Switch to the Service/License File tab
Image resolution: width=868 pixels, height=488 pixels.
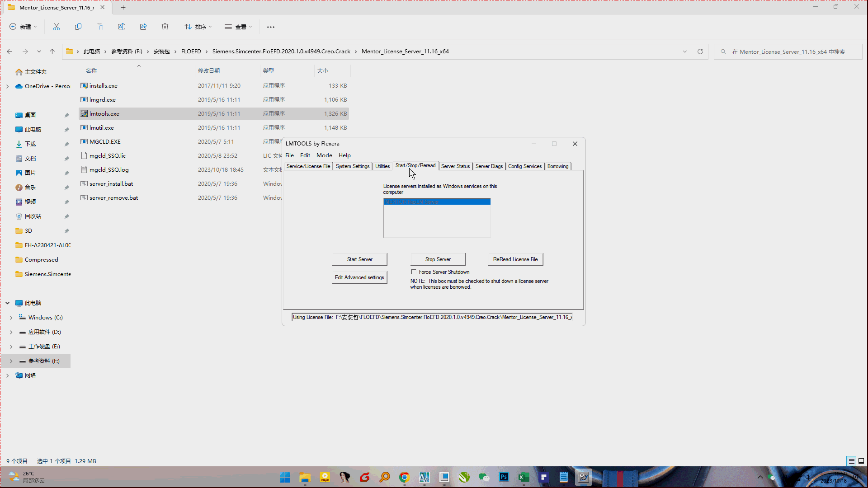click(x=308, y=166)
